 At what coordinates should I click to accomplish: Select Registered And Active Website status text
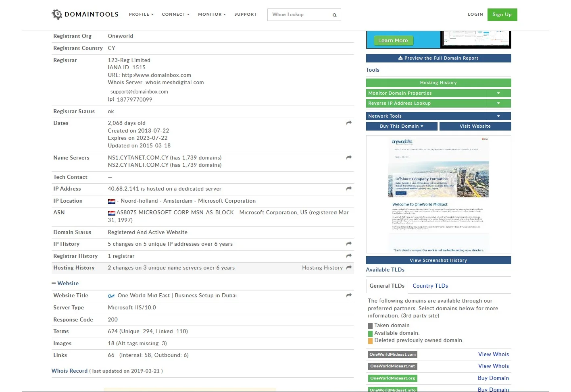click(148, 232)
